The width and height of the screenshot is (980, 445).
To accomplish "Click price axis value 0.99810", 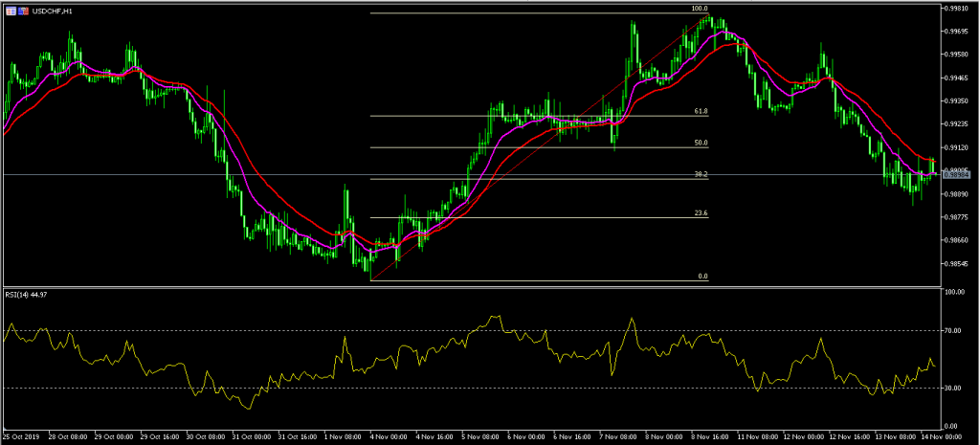I will pos(956,8).
